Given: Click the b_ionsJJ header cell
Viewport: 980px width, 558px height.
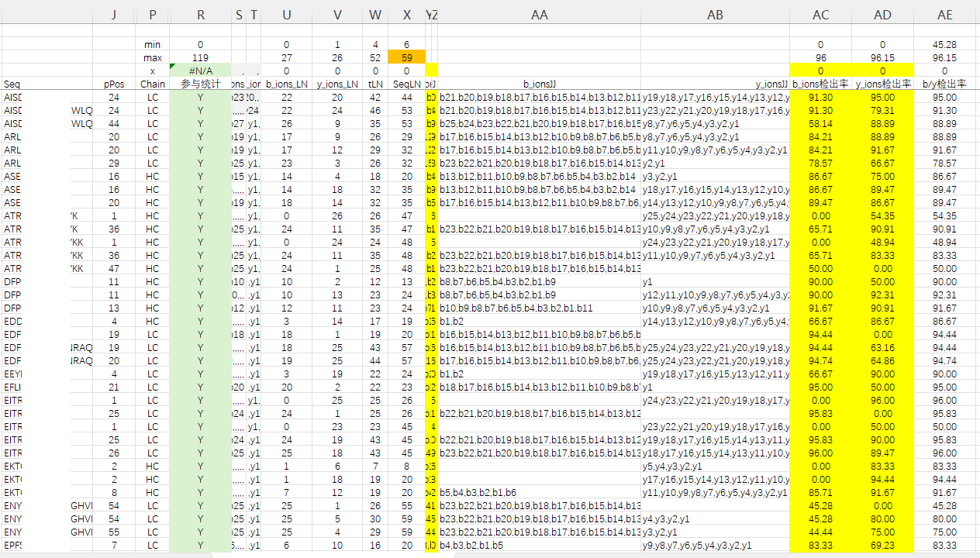Looking at the screenshot, I should click(x=540, y=84).
